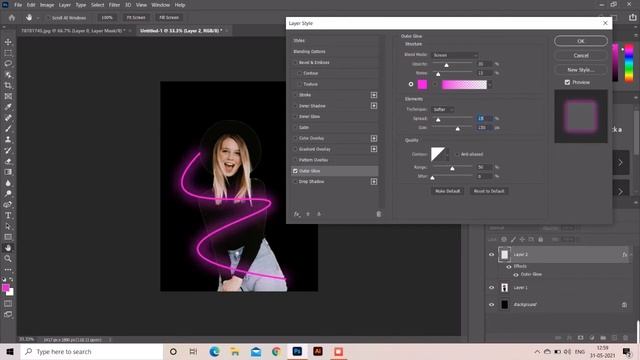Select the Zoom magnifier tool
The image size is (640, 360).
8,258
